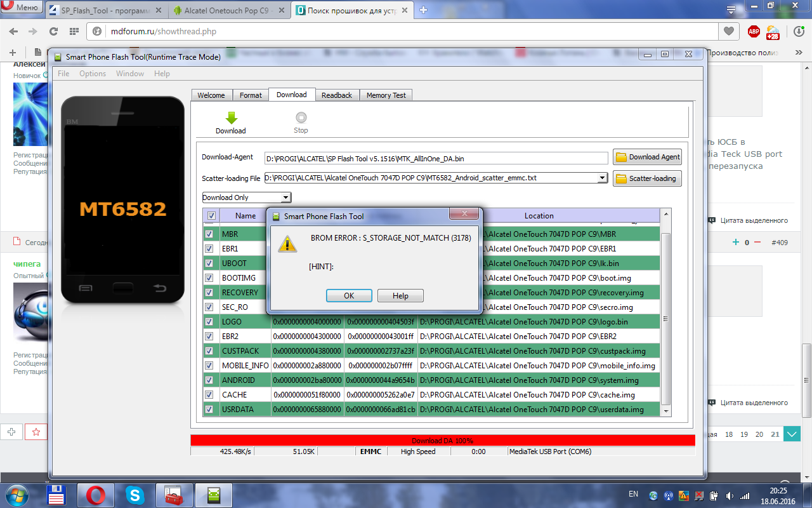Image resolution: width=812 pixels, height=508 pixels.
Task: Expand the forum page list dropdown arrow
Action: (792, 434)
